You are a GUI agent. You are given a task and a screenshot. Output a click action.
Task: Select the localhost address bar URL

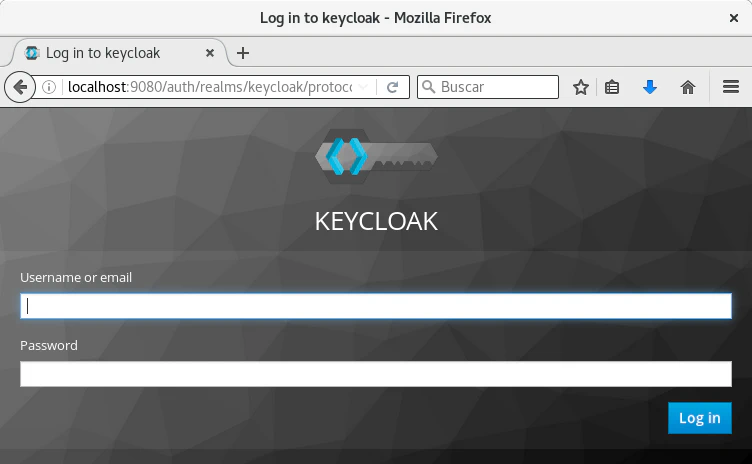pos(208,88)
